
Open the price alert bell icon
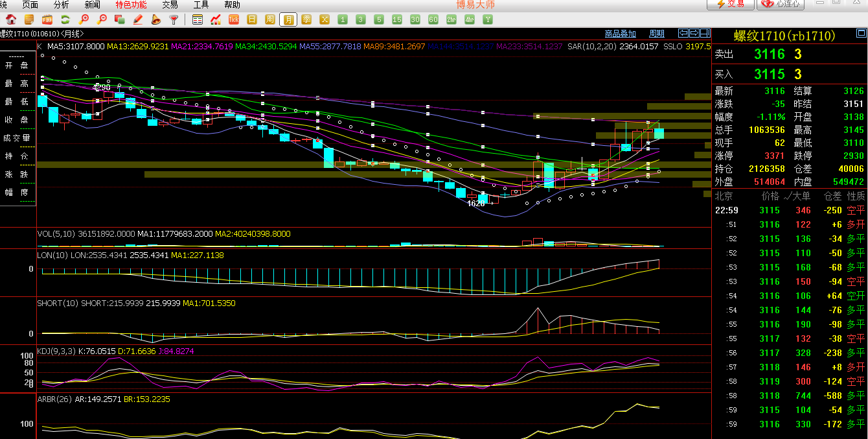pos(156,19)
